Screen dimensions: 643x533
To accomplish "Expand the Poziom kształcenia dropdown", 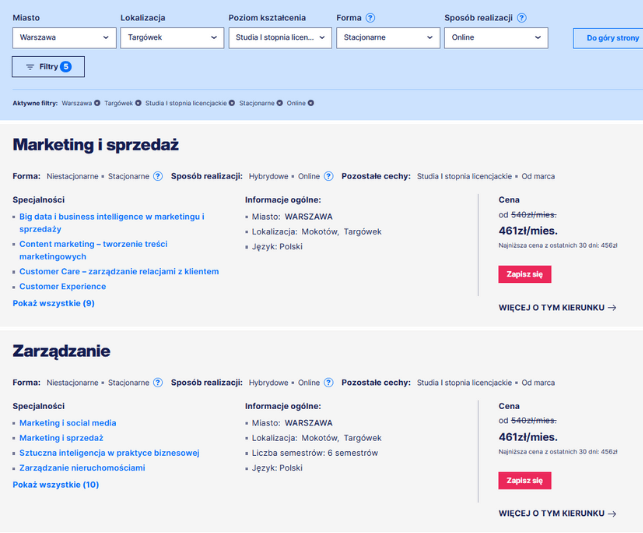I will coord(280,38).
